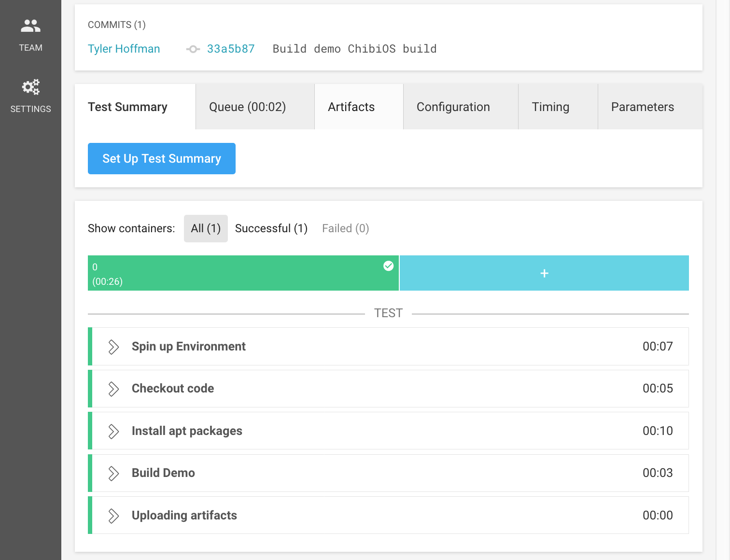730x560 pixels.
Task: Click the commit node icon beside 33a5b87
Action: click(x=193, y=49)
